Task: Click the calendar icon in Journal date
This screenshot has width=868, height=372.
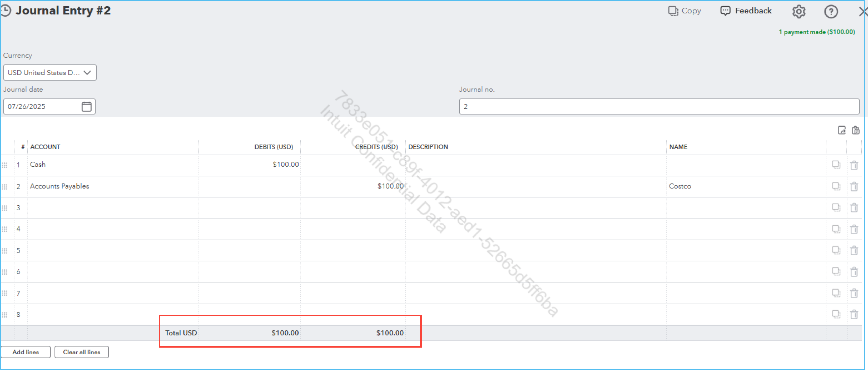Action: pyautogui.click(x=87, y=107)
